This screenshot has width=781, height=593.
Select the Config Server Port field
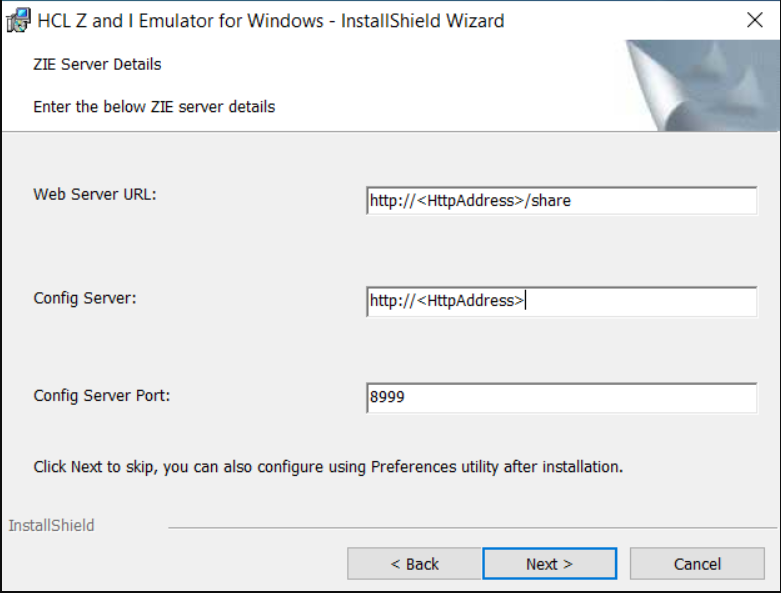point(561,398)
